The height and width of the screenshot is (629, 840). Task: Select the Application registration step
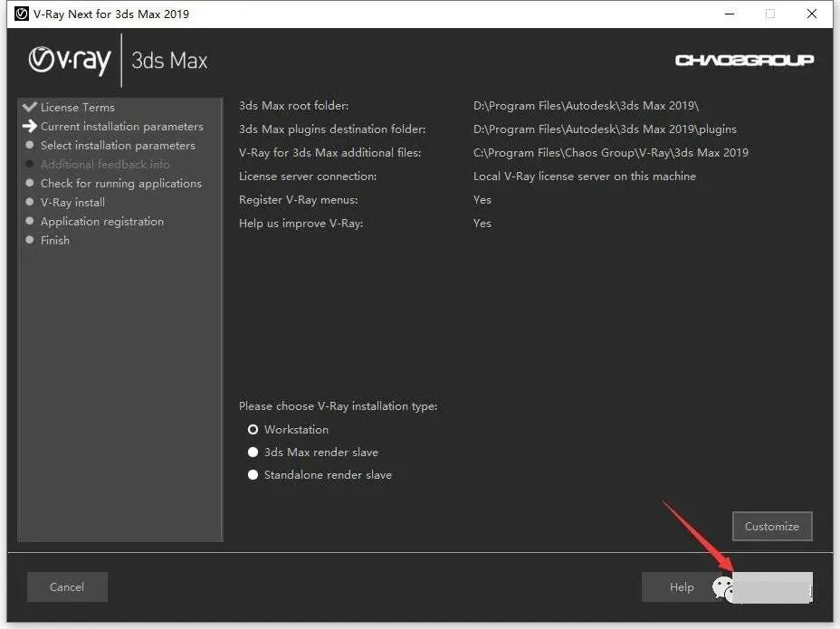[102, 221]
